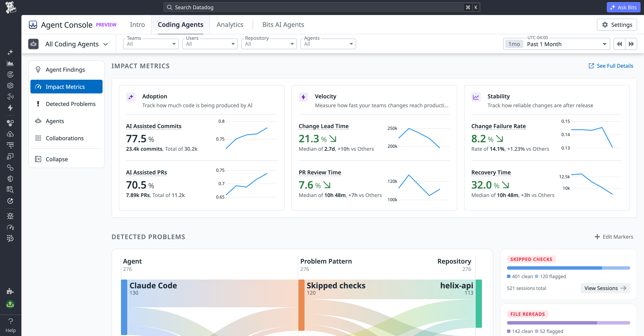
Task: Click the green download tray icon in sidebar
Action: (x=10, y=304)
